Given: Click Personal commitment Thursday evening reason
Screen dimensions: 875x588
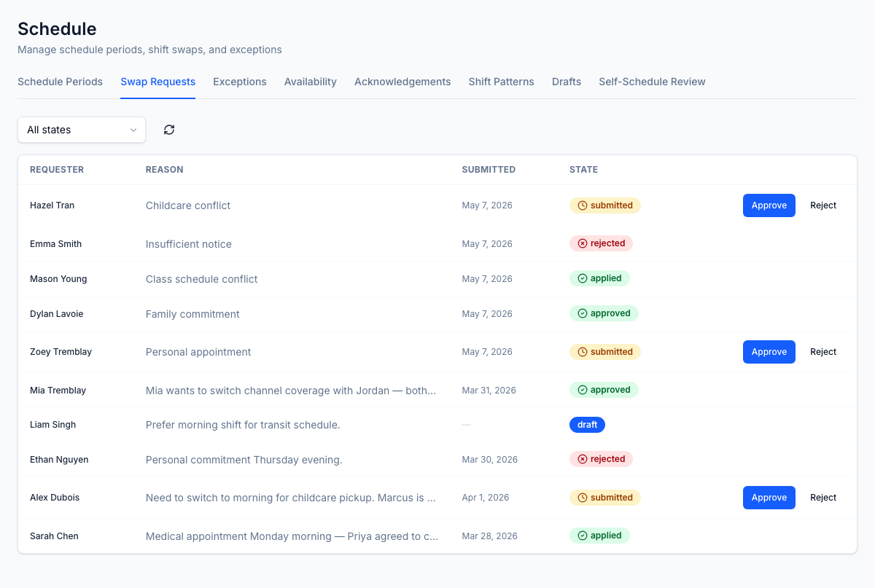Looking at the screenshot, I should (x=244, y=460).
